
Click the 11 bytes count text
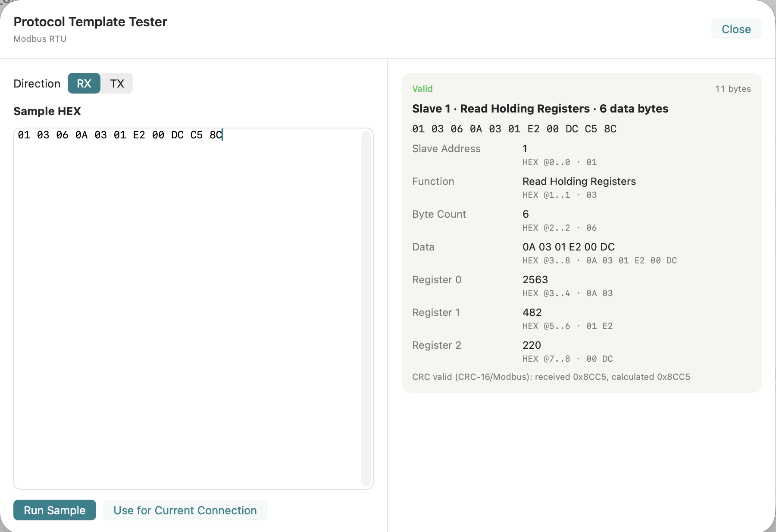point(733,89)
